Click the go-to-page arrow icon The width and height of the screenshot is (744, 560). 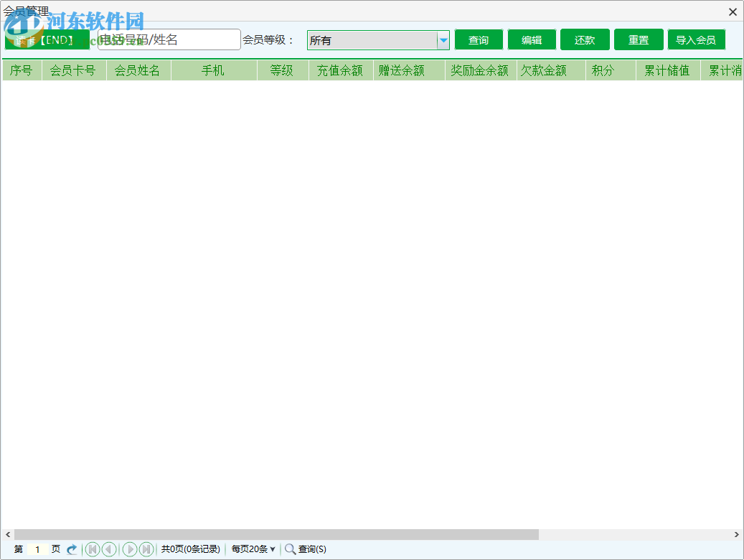click(x=72, y=549)
